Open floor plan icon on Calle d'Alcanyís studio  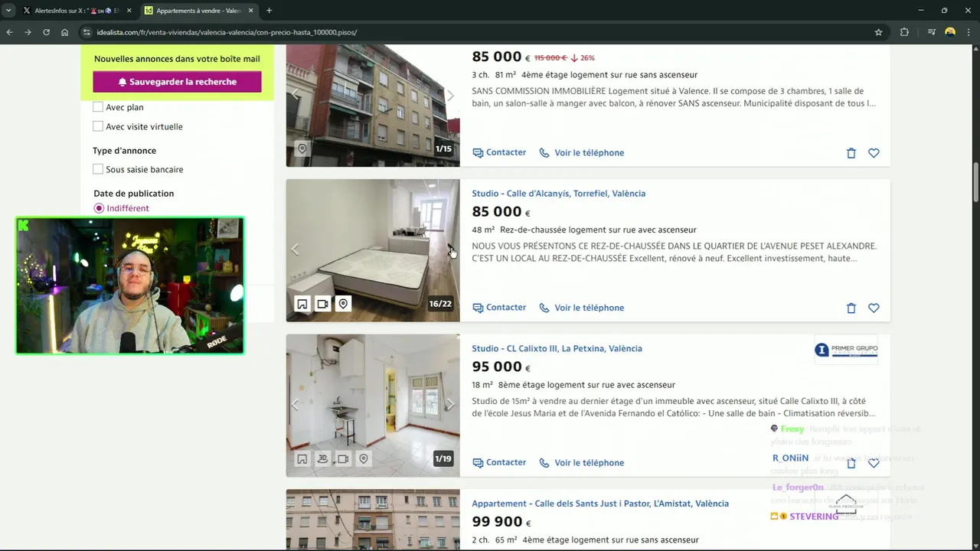coord(302,304)
